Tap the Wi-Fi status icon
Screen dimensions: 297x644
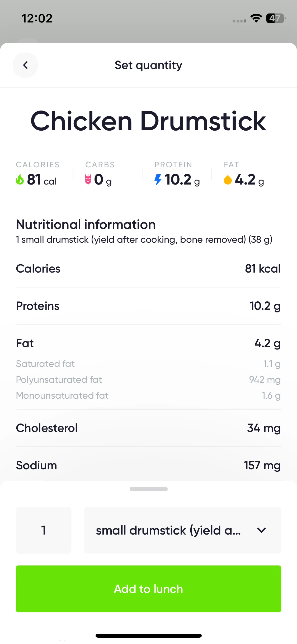256,18
